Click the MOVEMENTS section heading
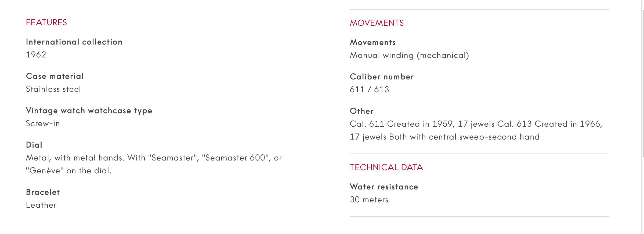The height and width of the screenshot is (234, 644). (x=377, y=23)
